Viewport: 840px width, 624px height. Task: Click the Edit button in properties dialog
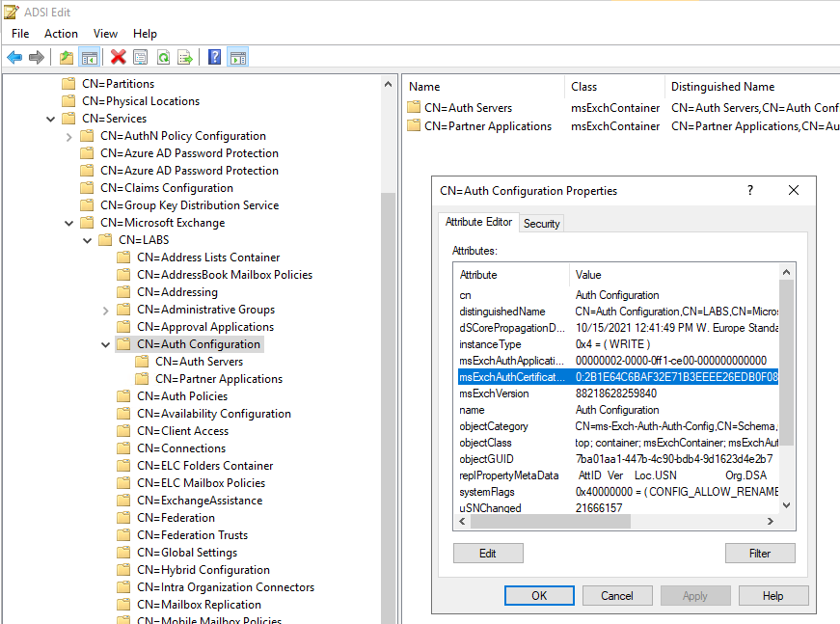pos(488,554)
